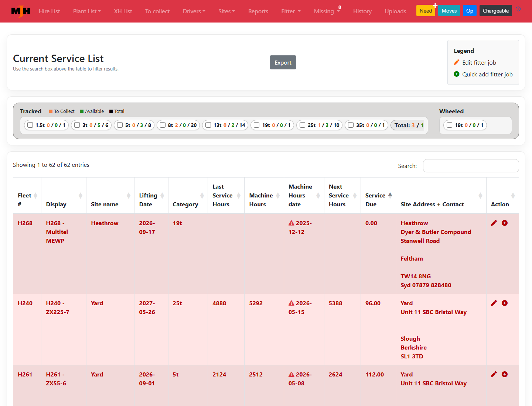Open the Uploads page

(395, 11)
